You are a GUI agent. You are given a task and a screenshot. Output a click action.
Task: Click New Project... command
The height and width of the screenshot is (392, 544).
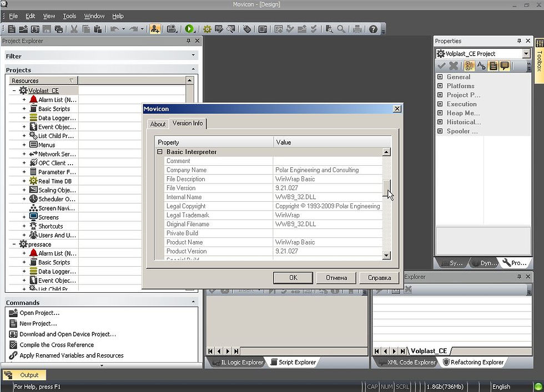(38, 323)
